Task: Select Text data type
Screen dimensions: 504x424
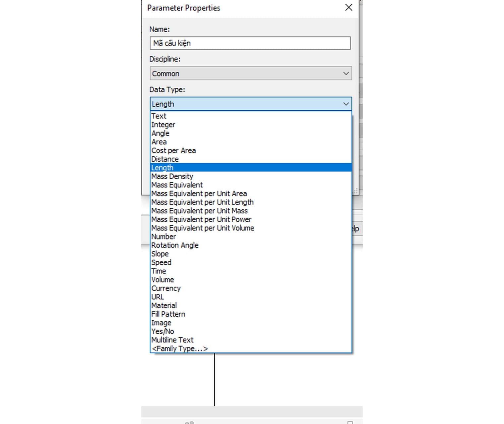Action: point(251,116)
